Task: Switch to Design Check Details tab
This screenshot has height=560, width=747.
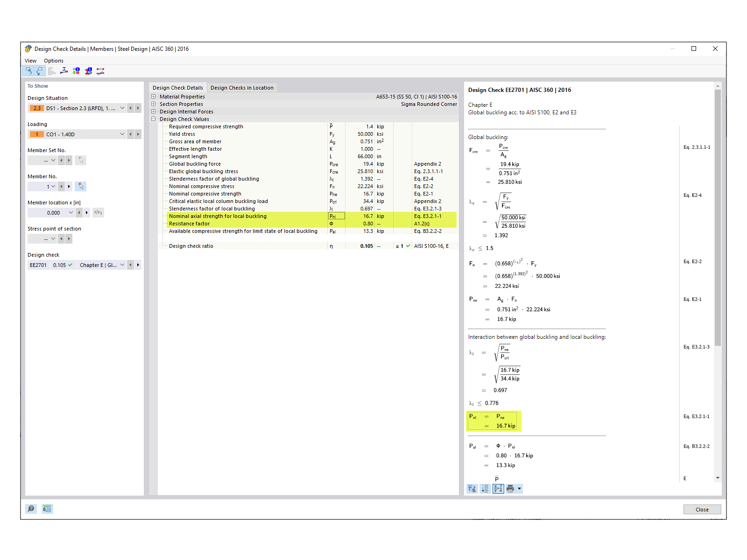Action: [178, 88]
